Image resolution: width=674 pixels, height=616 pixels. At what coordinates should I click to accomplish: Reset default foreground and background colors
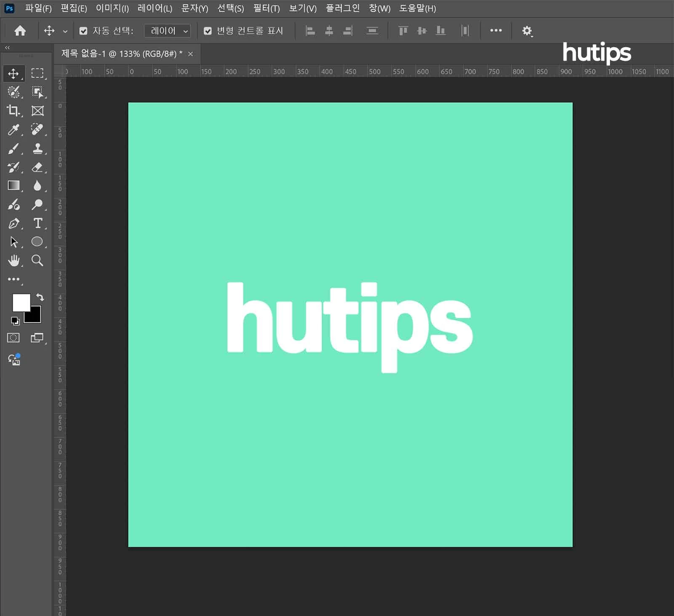click(15, 321)
